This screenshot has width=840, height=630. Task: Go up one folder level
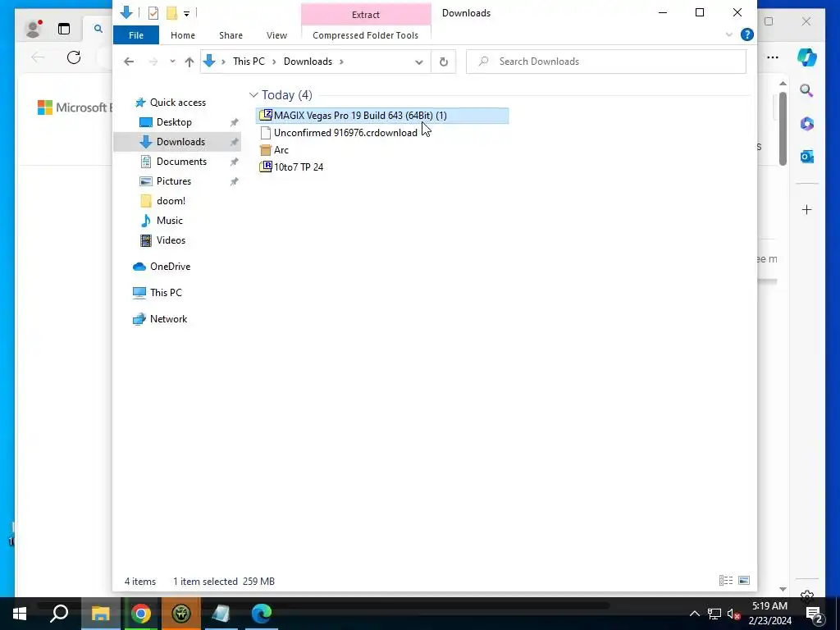(x=189, y=62)
